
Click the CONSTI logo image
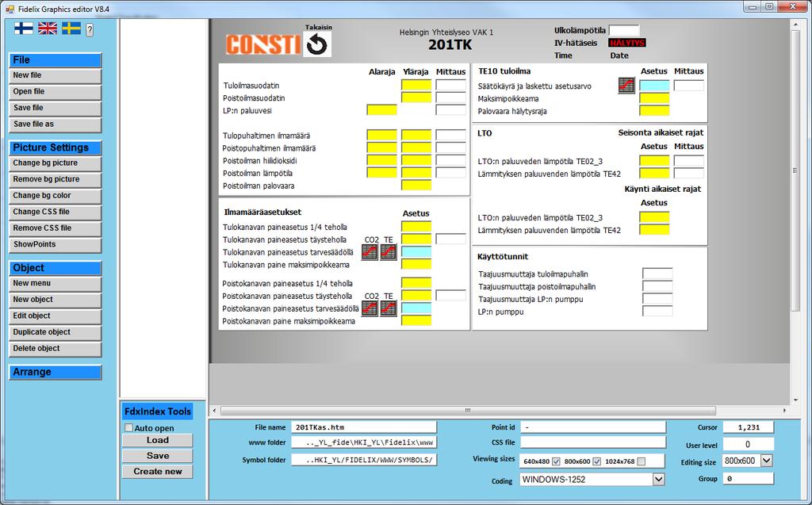coord(263,44)
